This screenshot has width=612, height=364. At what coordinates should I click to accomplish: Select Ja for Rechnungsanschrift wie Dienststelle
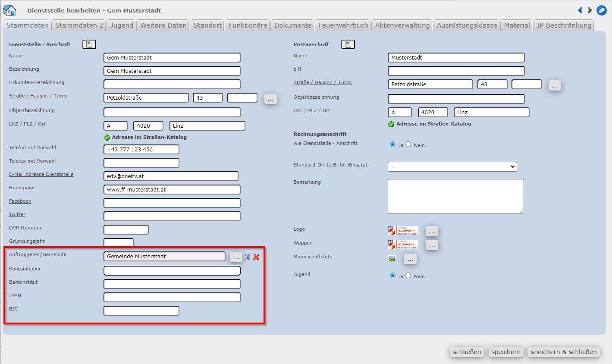392,144
